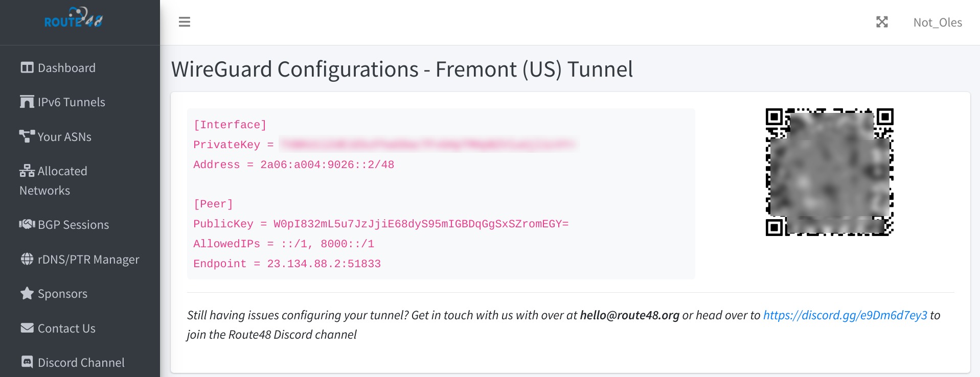Open IPv6 Tunnels page
The image size is (980, 377).
62,102
